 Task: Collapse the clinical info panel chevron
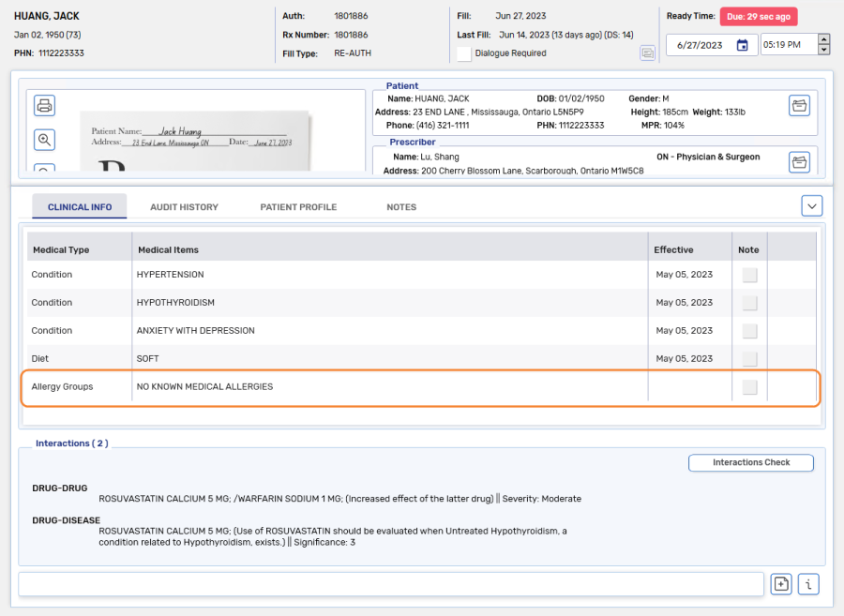[x=812, y=205]
